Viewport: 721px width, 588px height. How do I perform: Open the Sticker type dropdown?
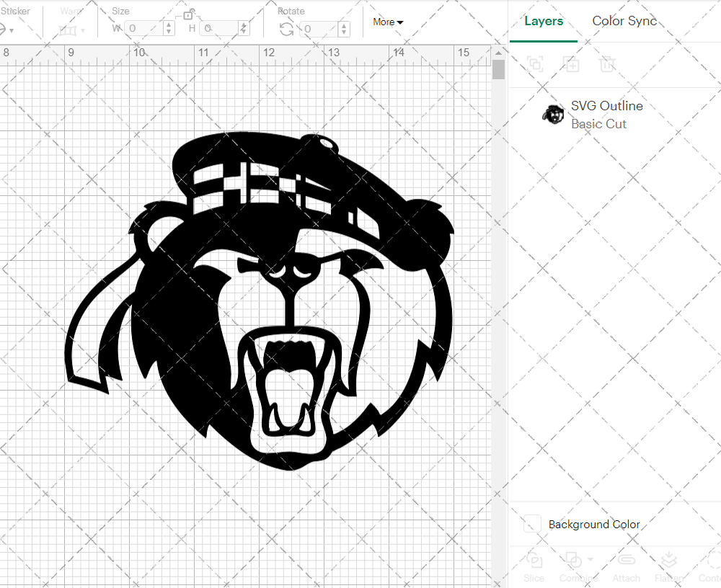coord(9,29)
